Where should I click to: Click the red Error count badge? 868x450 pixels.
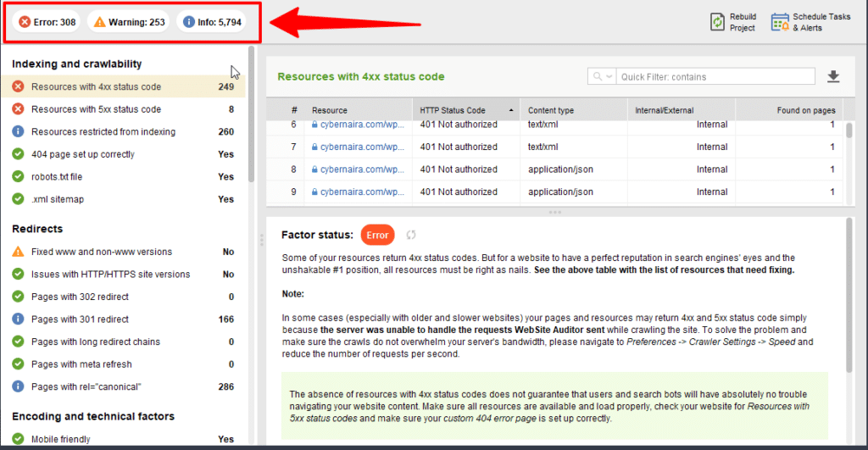[x=48, y=22]
